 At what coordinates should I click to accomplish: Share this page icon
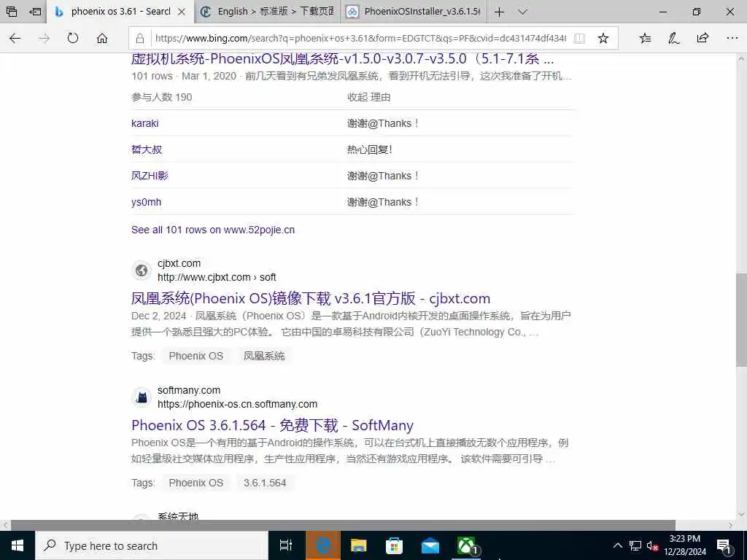703,38
